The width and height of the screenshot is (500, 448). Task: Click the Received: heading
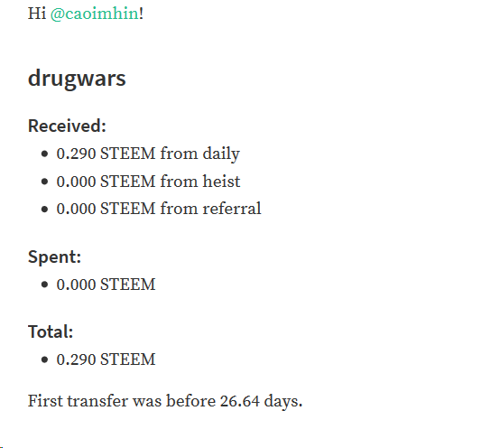[x=67, y=126]
